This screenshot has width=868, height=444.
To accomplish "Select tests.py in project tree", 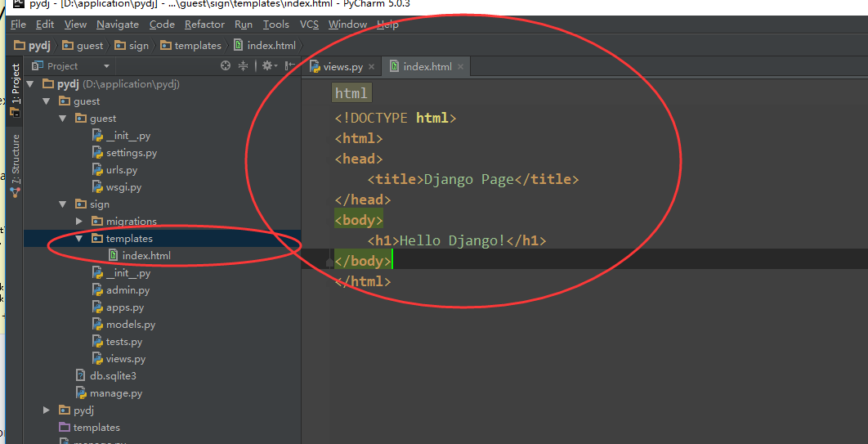I will point(124,342).
